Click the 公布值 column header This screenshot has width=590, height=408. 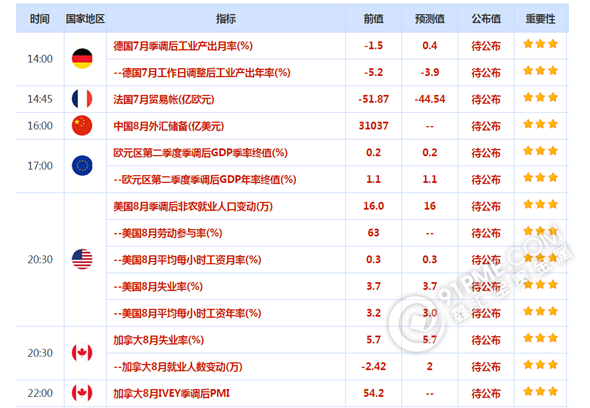[486, 18]
